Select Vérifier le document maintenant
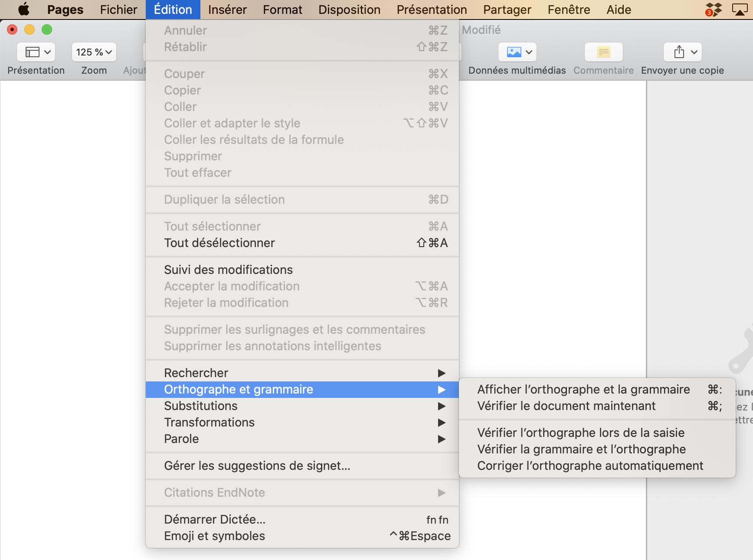Viewport: 753px width, 560px height. [x=566, y=406]
